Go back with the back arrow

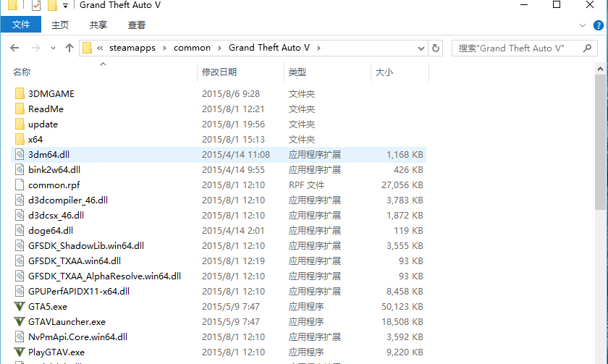(14, 48)
